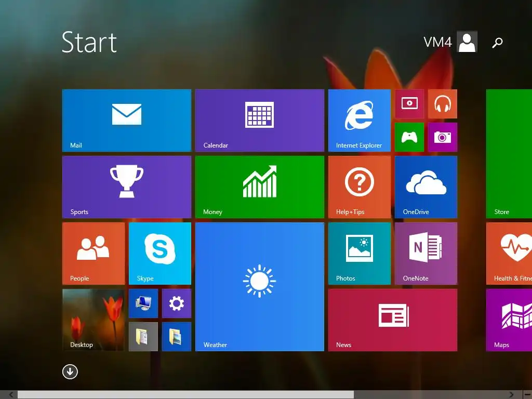Open the News tile
532x399 pixels.
(393, 320)
